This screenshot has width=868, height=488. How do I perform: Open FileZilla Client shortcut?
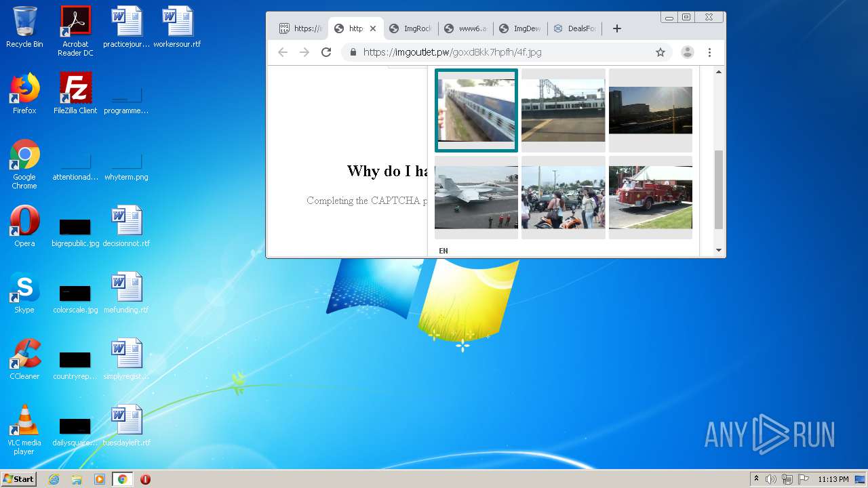point(75,94)
